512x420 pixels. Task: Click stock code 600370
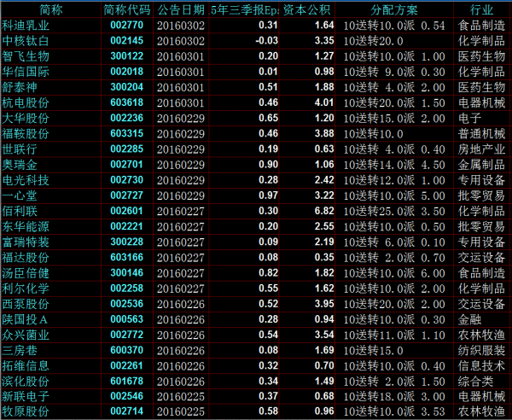click(x=126, y=350)
